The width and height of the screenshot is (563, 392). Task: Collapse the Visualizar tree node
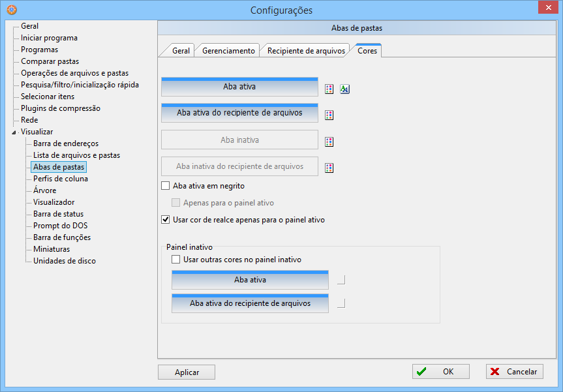coord(14,132)
